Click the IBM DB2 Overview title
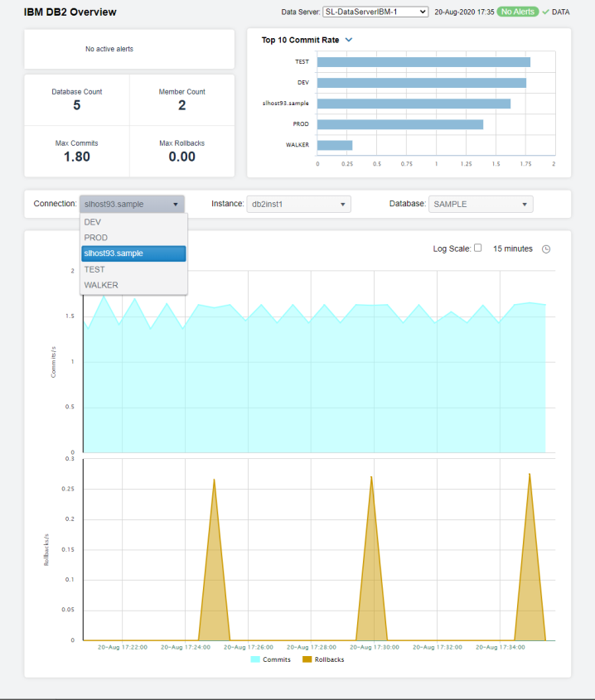The height and width of the screenshot is (700, 595). [x=70, y=12]
